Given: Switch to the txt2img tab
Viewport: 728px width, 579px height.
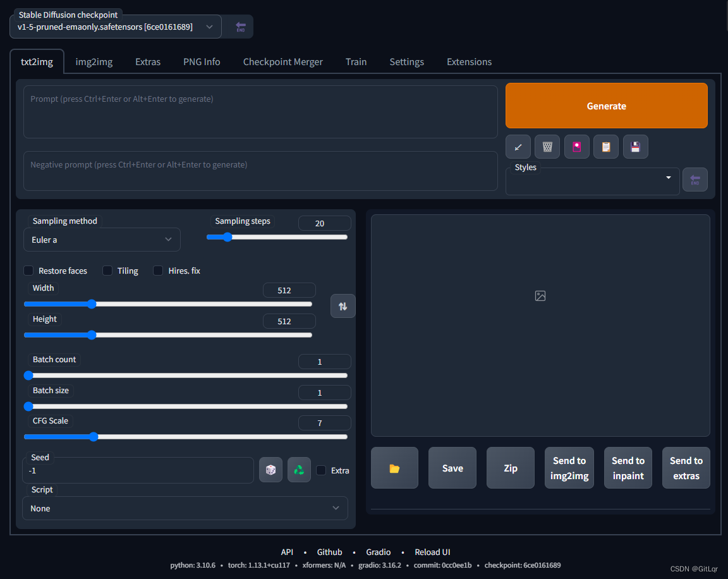Looking at the screenshot, I should tap(37, 62).
